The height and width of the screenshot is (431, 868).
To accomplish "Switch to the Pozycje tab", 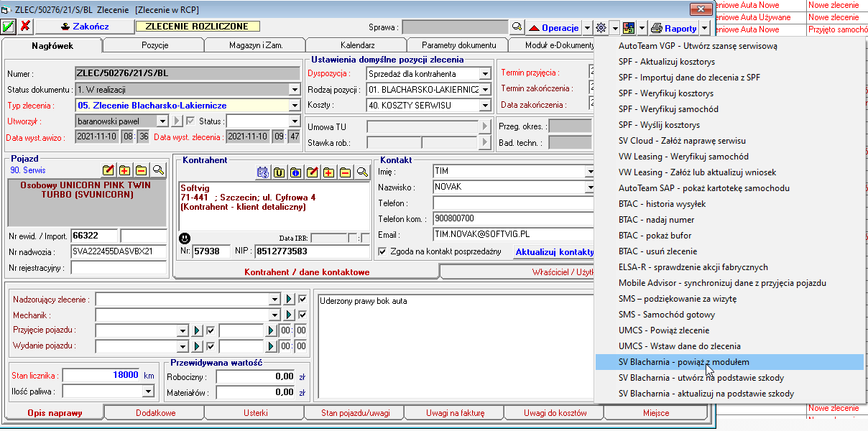I will (154, 45).
